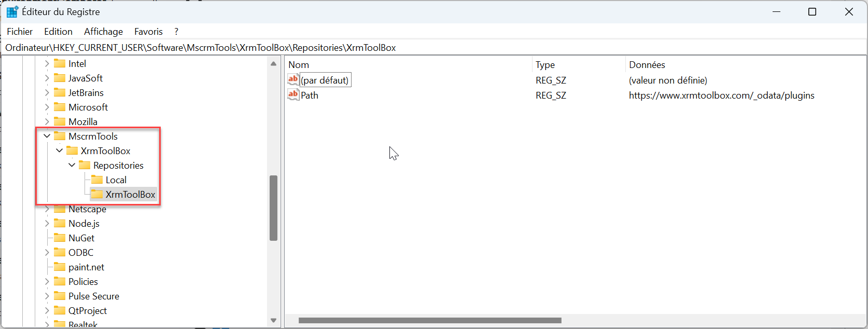Click the MscrmTools folder icon
The width and height of the screenshot is (868, 329).
[60, 136]
